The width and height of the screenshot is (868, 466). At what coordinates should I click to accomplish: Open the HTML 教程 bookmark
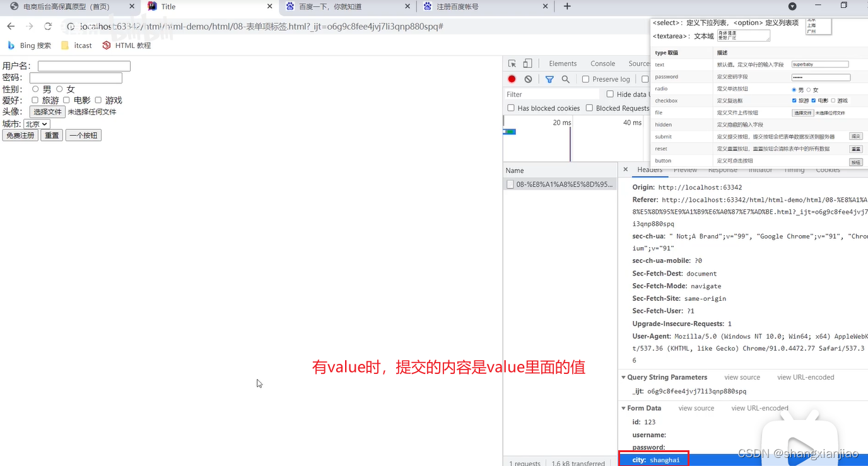126,45
